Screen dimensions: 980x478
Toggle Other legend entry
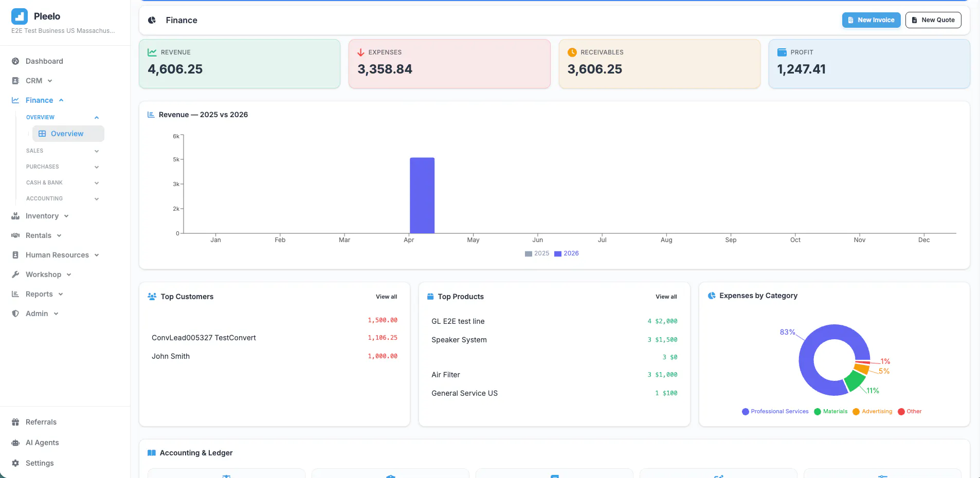pos(910,412)
